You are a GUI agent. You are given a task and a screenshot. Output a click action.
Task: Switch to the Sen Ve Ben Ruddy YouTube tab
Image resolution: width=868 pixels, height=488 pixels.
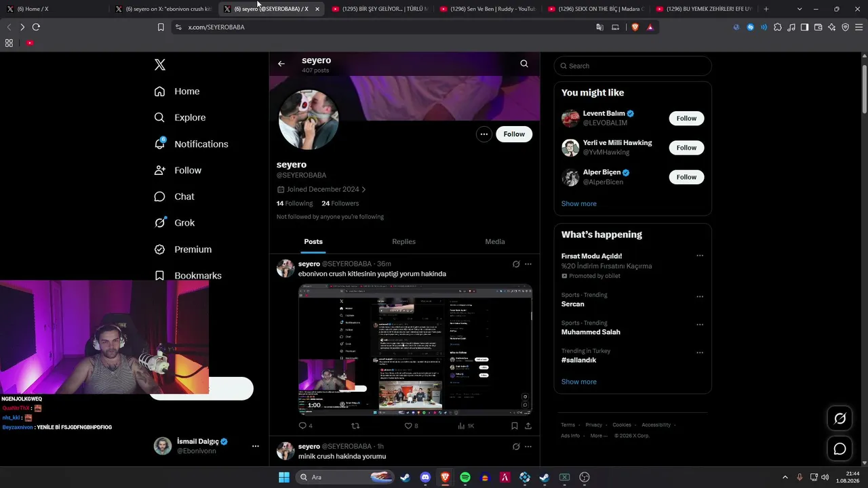click(487, 9)
